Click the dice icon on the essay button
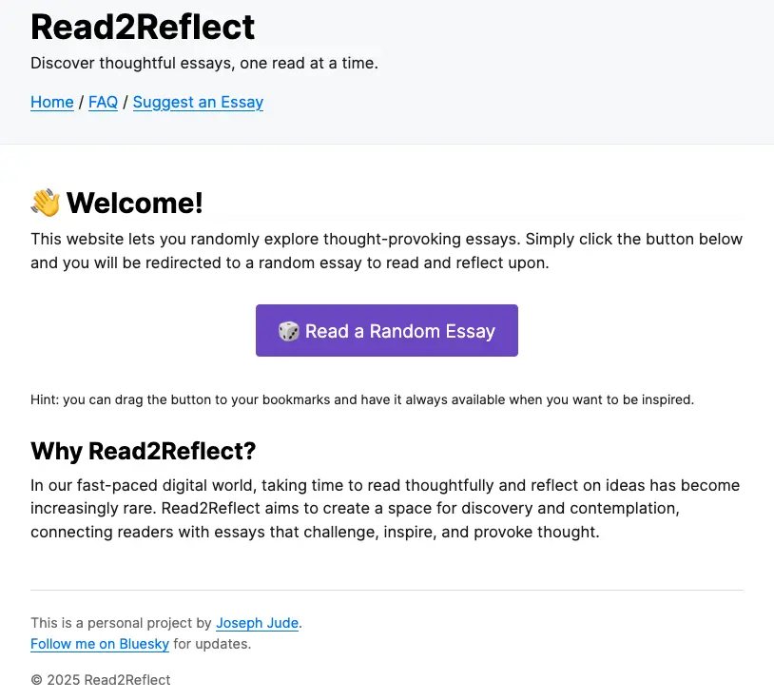Viewport: 774px width, 700px height. (288, 331)
